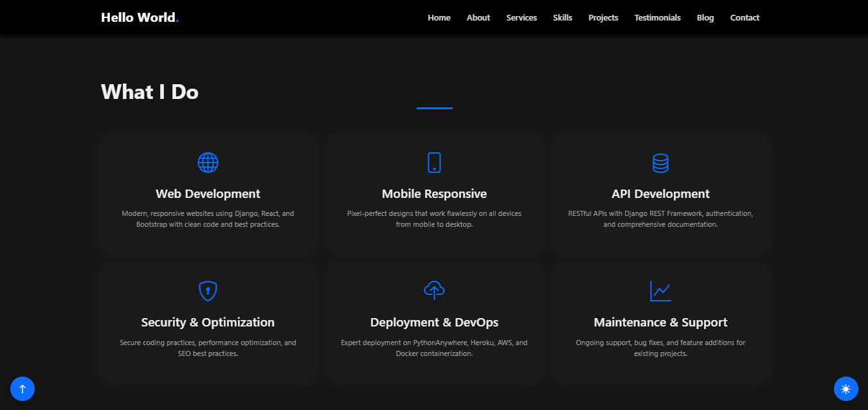The width and height of the screenshot is (868, 410).
Task: Click the phone icon above Mobile Responsive
Action: tap(434, 163)
